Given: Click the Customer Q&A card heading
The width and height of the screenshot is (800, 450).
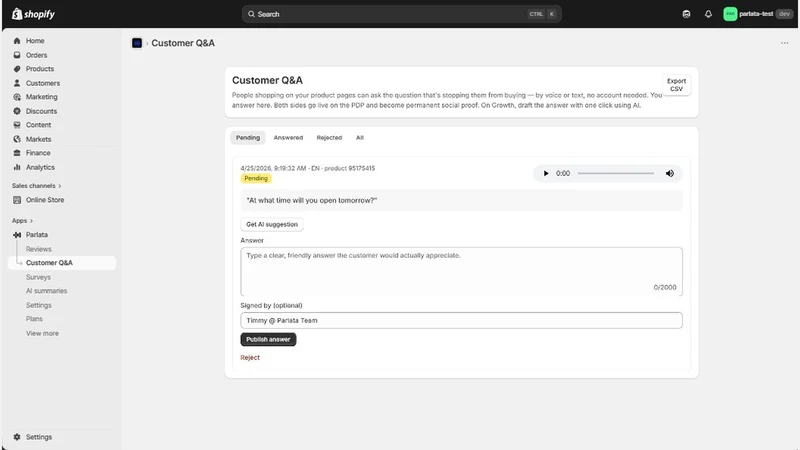Looking at the screenshot, I should tap(267, 81).
